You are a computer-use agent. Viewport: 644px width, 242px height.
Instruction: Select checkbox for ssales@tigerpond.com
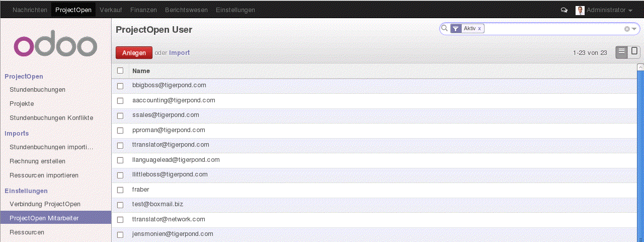click(x=120, y=115)
